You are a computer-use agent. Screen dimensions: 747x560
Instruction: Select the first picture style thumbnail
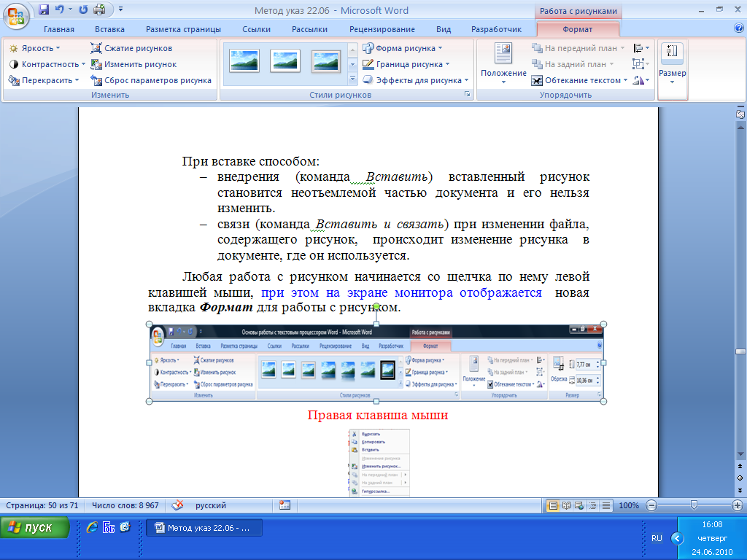click(244, 61)
